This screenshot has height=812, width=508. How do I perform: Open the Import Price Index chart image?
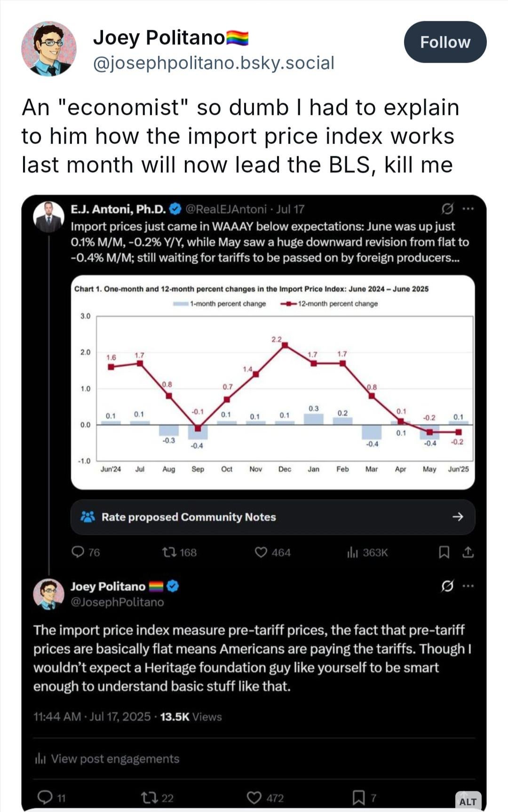pos(273,382)
